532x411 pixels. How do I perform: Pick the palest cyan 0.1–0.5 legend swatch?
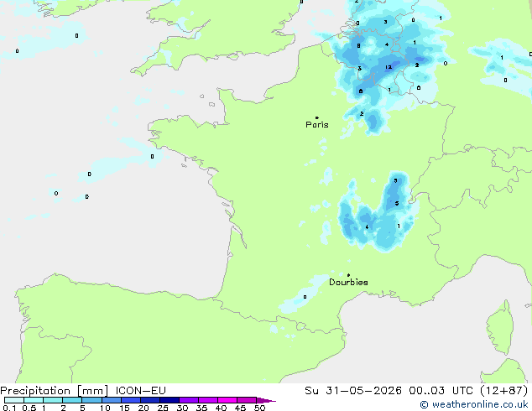(x=14, y=400)
